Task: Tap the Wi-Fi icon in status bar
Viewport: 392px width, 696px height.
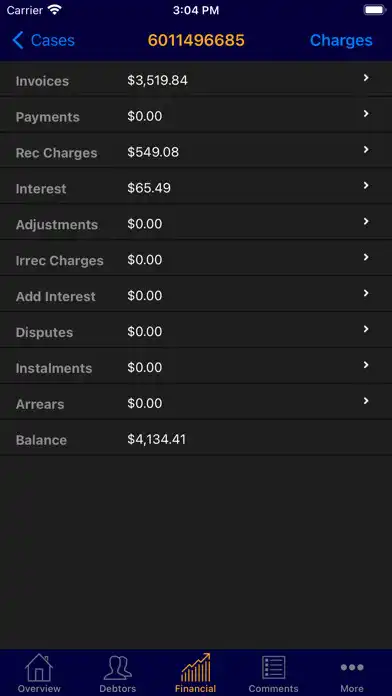Action: (x=55, y=10)
